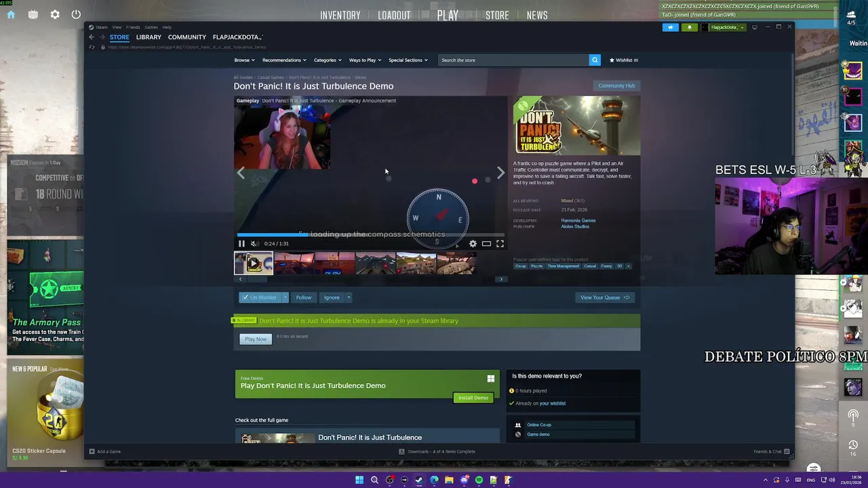Image resolution: width=868 pixels, height=488 pixels.
Task: Expand the Recommendations dropdown
Action: point(284,60)
